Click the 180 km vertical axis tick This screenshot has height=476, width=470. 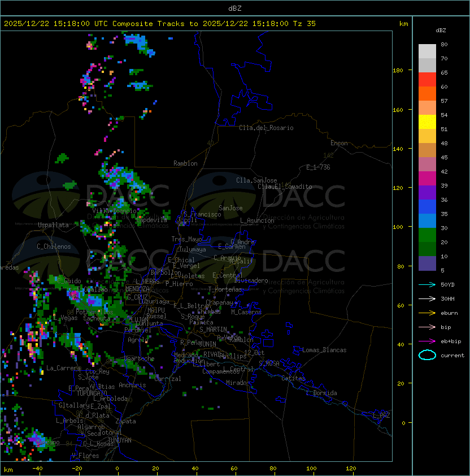[x=398, y=71]
